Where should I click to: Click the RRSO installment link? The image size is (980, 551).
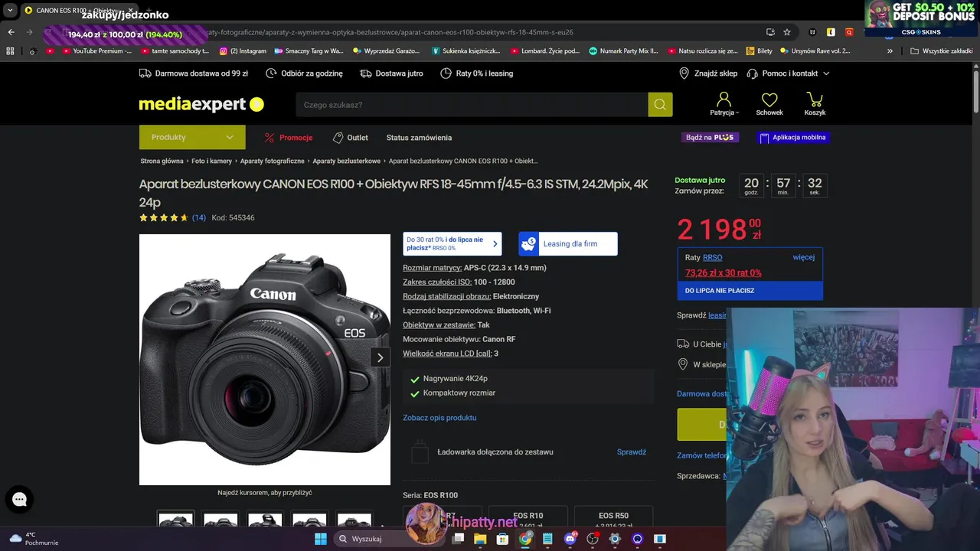713,258
